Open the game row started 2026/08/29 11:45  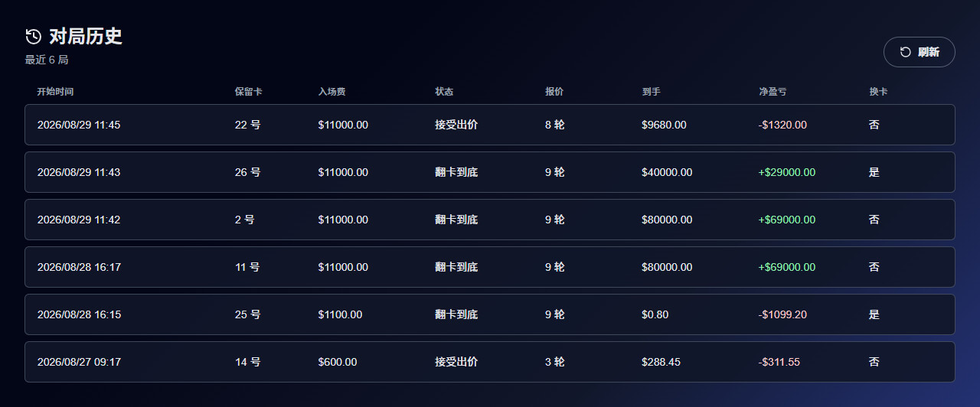(x=490, y=125)
